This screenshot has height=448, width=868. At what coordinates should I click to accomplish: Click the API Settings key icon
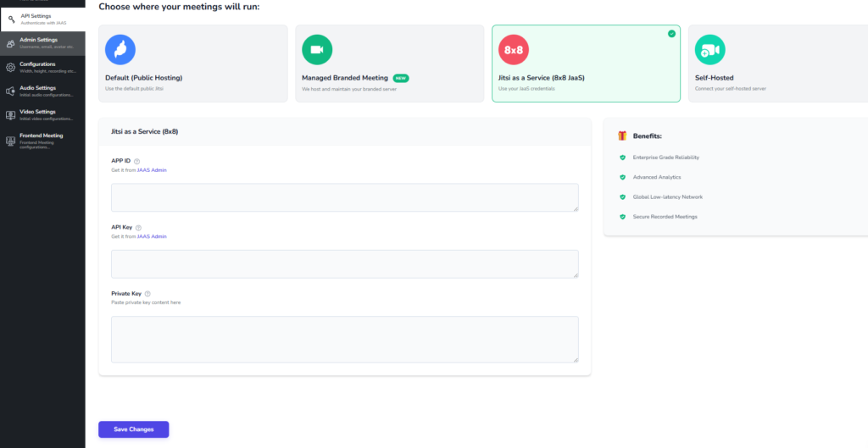(12, 19)
